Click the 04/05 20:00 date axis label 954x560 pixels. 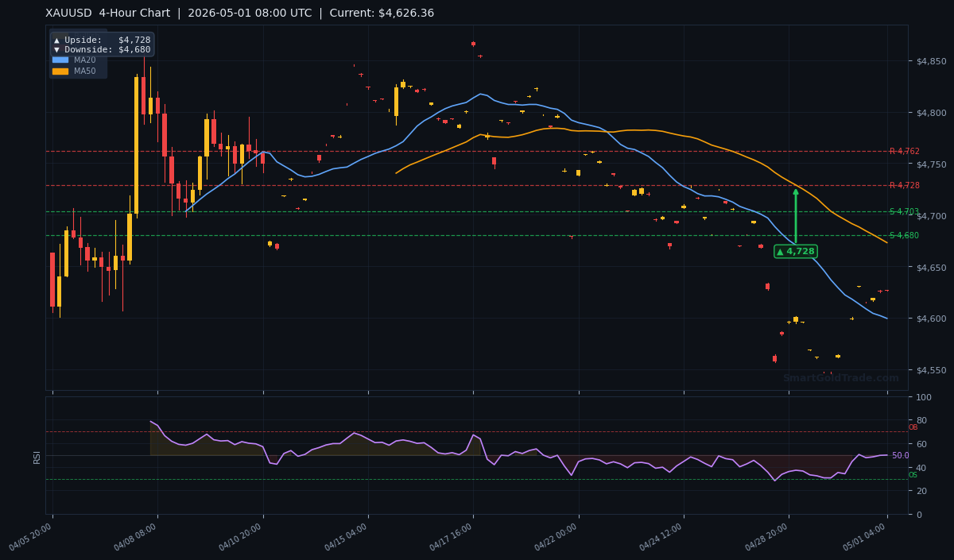(x=32, y=537)
